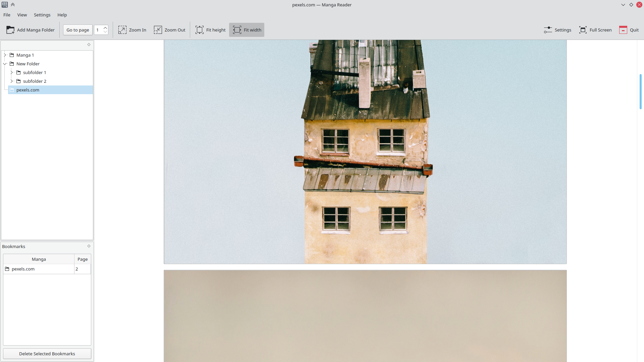Viewport: 644px width, 362px height.
Task: Enter Full Screen mode
Action: point(595,30)
